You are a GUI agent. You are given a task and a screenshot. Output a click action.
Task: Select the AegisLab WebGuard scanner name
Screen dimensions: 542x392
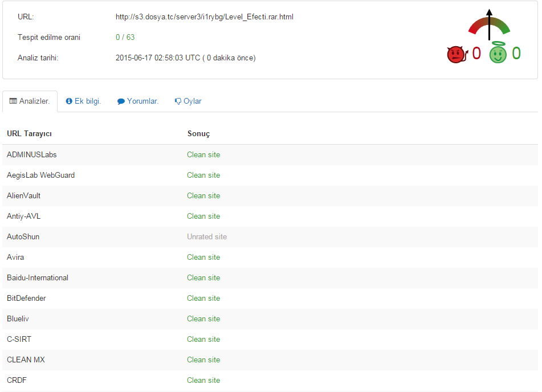click(41, 175)
